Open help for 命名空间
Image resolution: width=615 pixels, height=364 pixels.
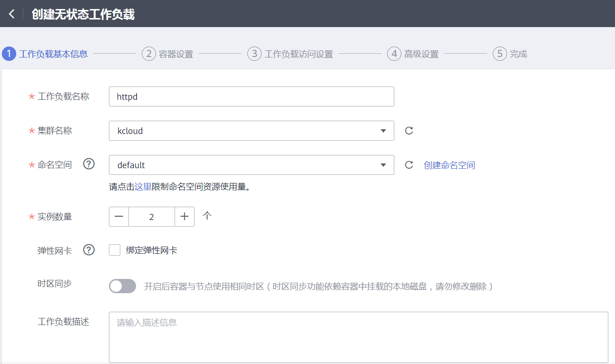(x=89, y=164)
